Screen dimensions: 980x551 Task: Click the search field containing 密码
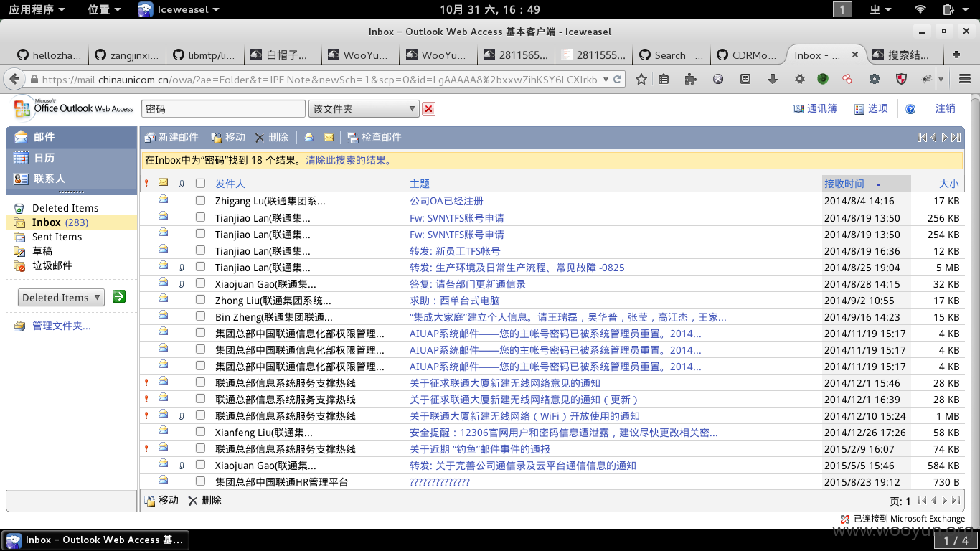[x=223, y=109]
